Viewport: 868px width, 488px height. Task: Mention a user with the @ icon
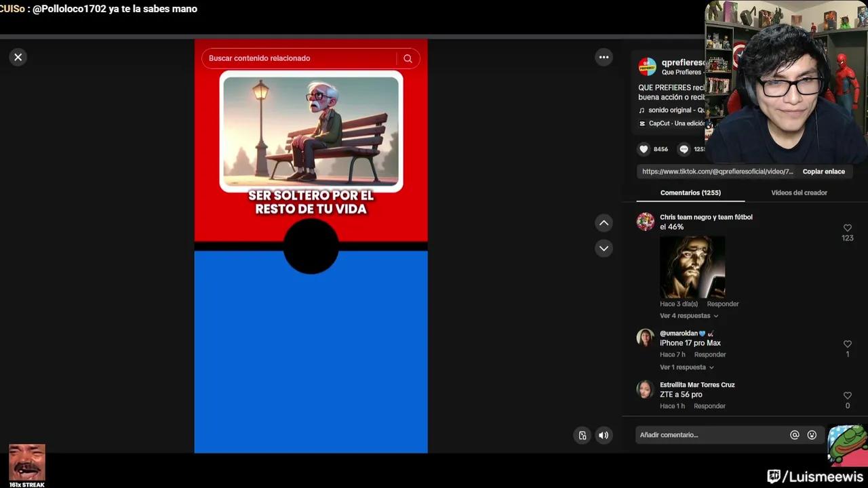click(793, 434)
